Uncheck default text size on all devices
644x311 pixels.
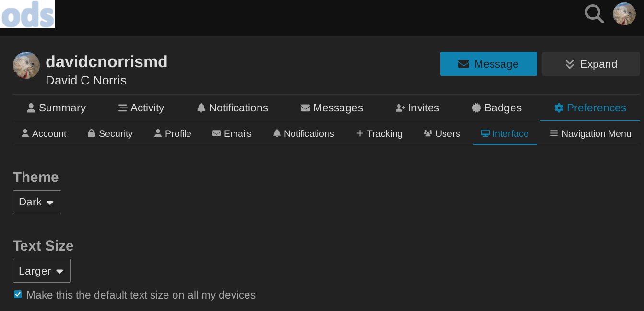tap(18, 295)
